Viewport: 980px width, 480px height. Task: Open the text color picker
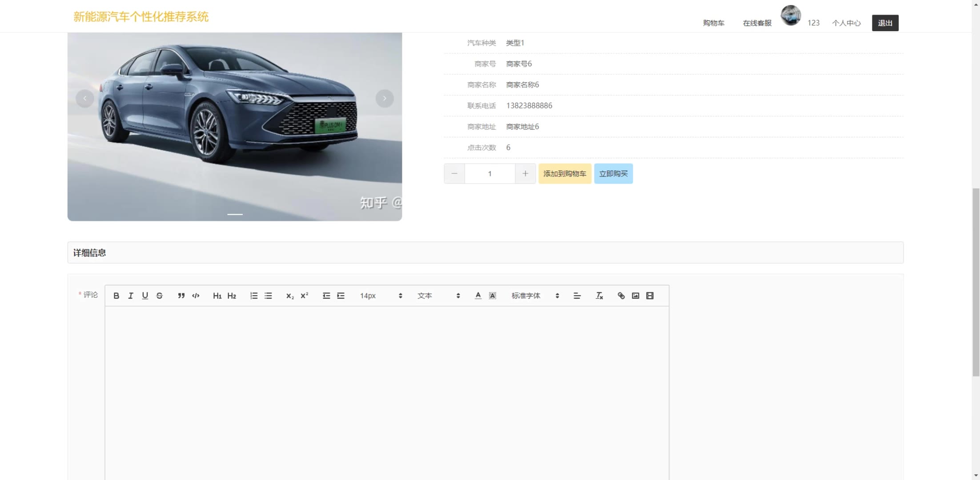[x=478, y=296]
